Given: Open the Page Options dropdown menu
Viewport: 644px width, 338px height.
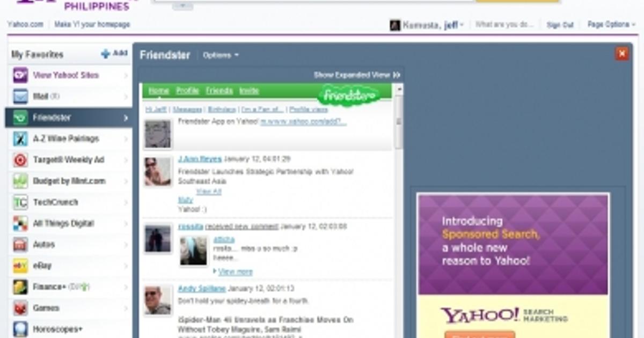Looking at the screenshot, I should click(x=611, y=25).
